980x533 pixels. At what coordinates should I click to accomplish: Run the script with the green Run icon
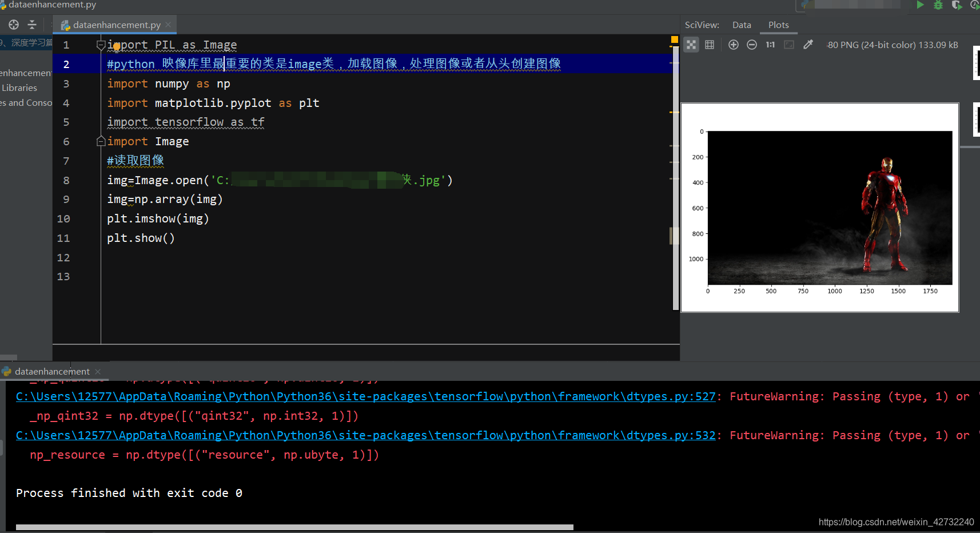(x=921, y=5)
